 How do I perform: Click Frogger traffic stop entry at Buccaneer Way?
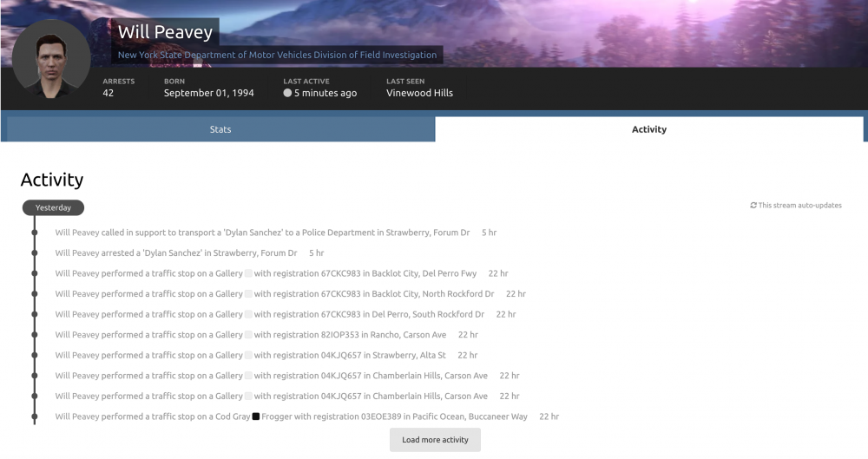[291, 416]
